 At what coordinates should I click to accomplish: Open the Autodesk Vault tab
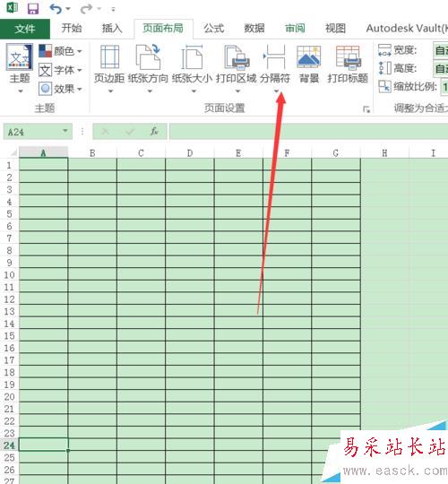[407, 28]
